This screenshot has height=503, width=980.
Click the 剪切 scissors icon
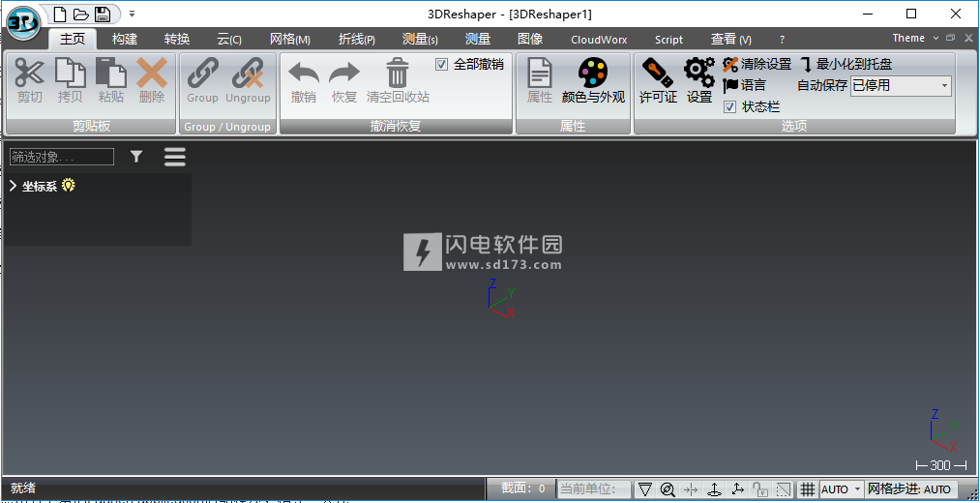29,73
